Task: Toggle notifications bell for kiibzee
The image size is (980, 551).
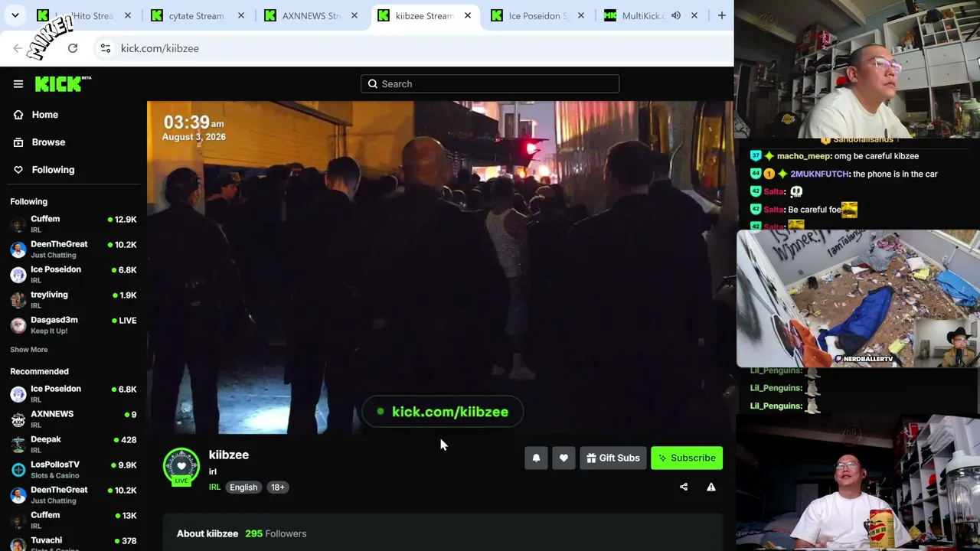Action: coord(536,458)
